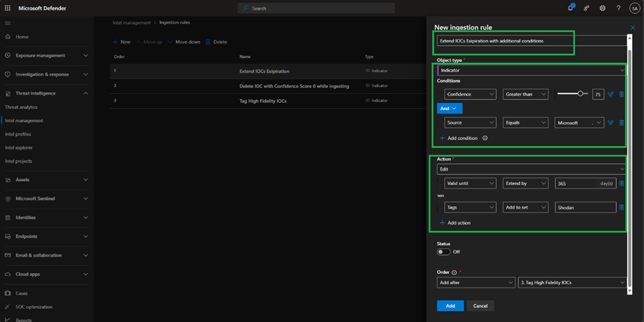This screenshot has height=322, width=644.
Task: Click Move up in the toolbar
Action: click(x=149, y=42)
